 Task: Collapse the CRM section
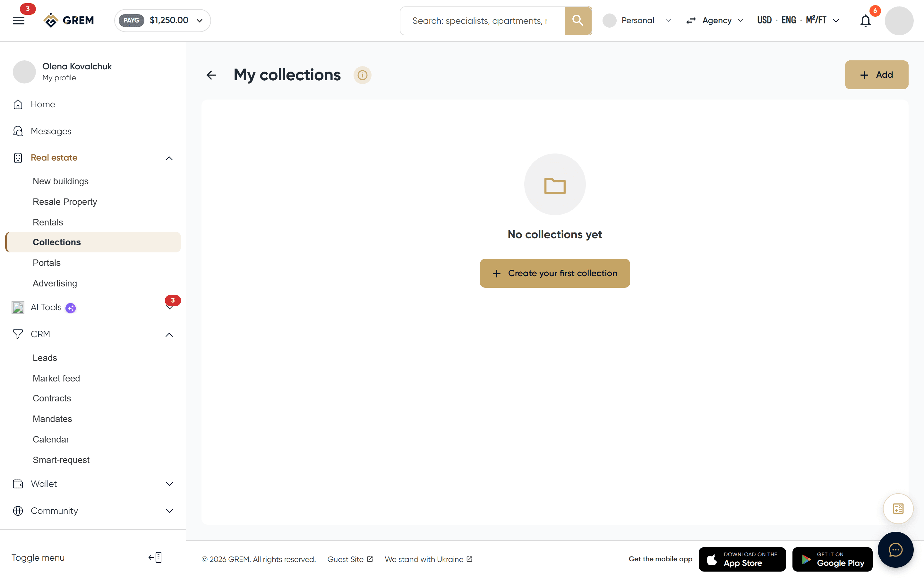point(169,335)
